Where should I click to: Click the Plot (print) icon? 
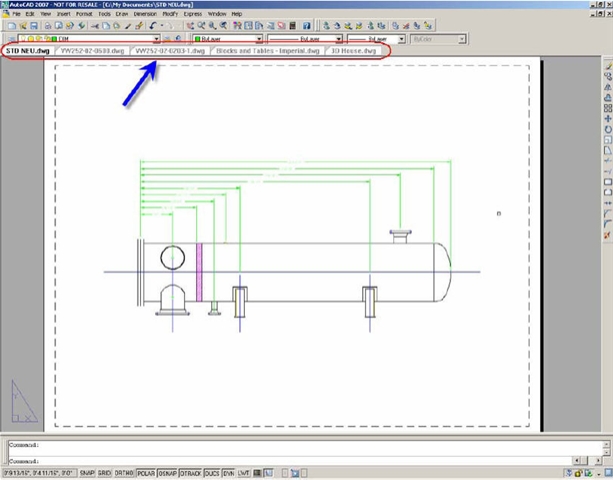[x=48, y=26]
